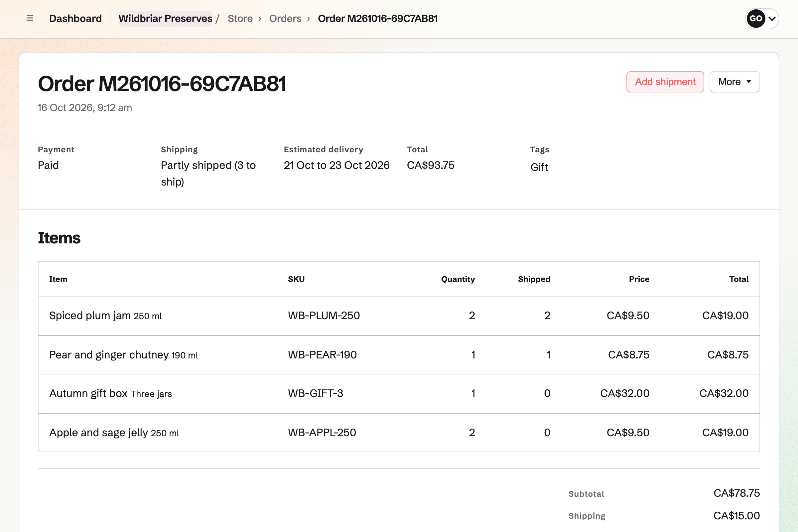
Task: Select SKU WB-GIFT-3
Action: coord(316,394)
